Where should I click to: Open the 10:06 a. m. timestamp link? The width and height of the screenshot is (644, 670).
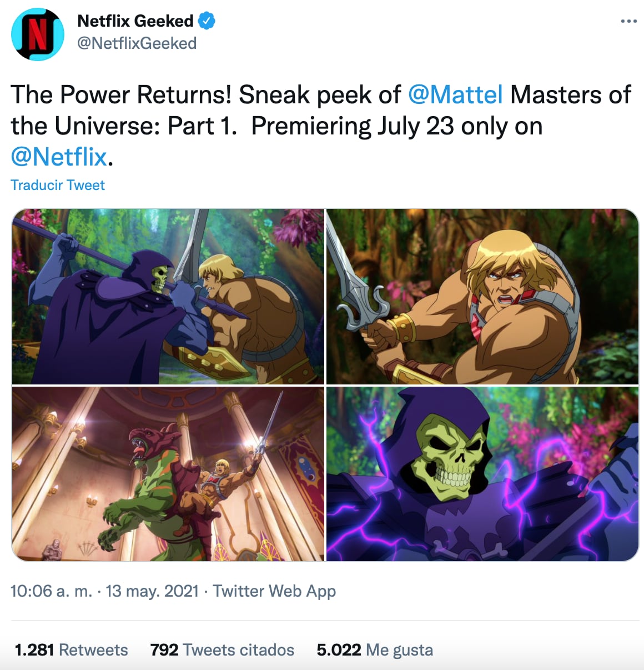pos(51,591)
